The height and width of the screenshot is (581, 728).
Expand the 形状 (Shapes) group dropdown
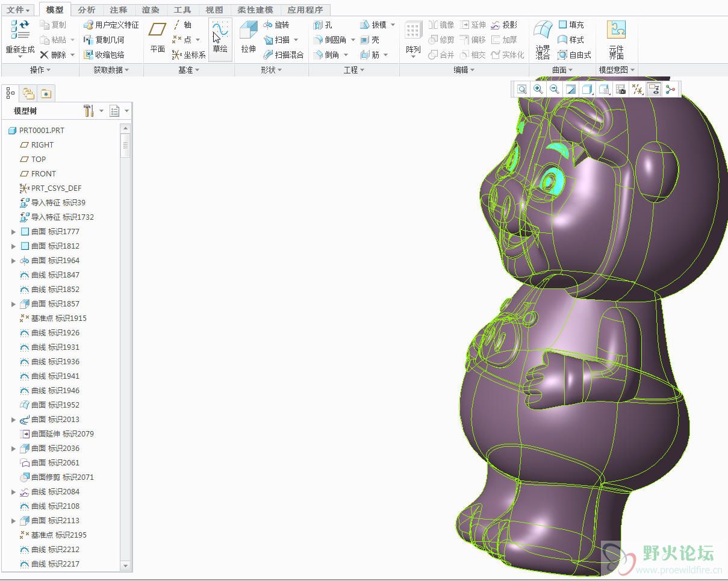pyautogui.click(x=272, y=70)
